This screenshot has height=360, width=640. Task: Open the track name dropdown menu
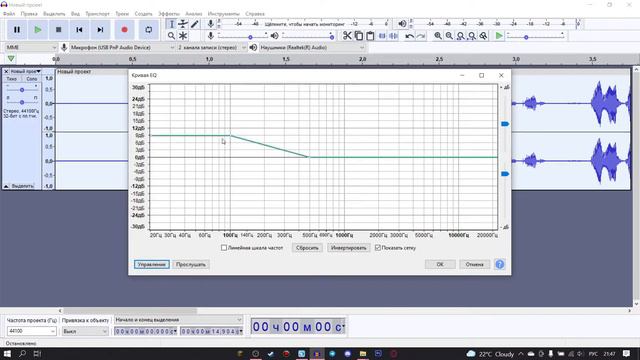coord(25,71)
